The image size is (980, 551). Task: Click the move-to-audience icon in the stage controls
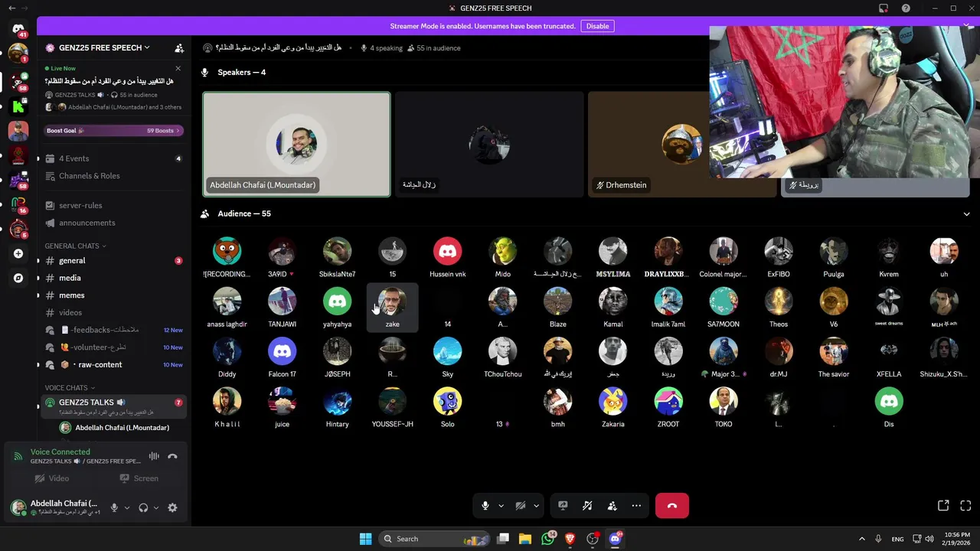612,506
